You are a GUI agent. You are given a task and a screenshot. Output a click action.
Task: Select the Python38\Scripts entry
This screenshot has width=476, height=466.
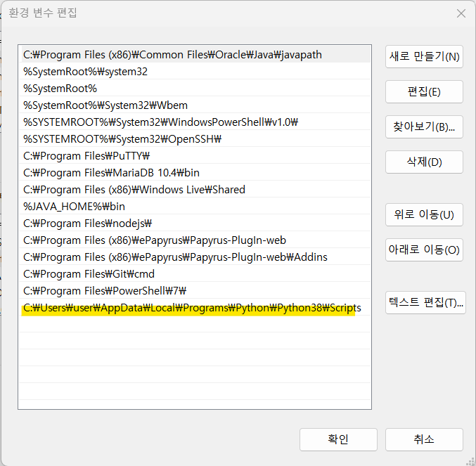click(195, 308)
